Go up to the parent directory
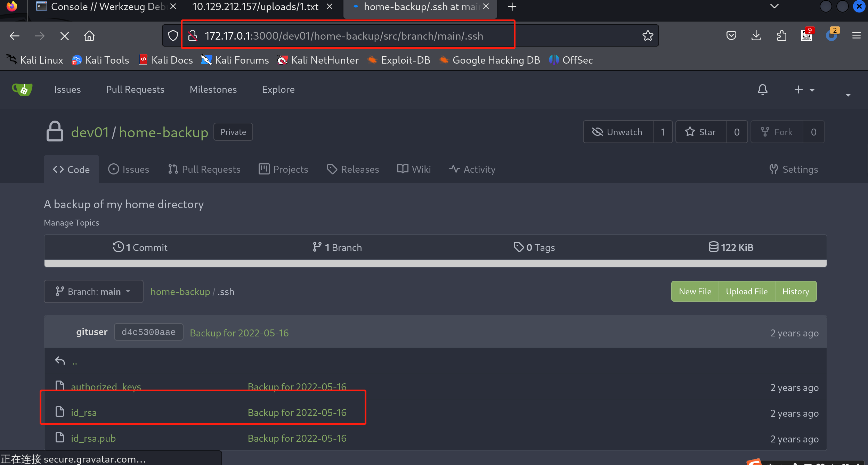Image resolution: width=868 pixels, height=465 pixels. point(74,361)
